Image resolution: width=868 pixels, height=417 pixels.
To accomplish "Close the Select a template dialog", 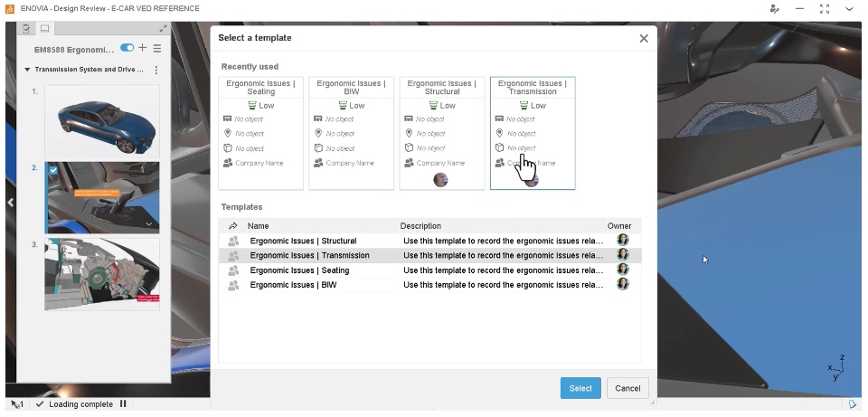I will tap(644, 38).
